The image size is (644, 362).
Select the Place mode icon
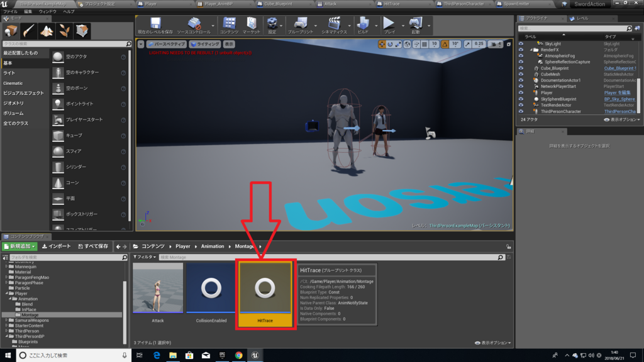(x=11, y=31)
